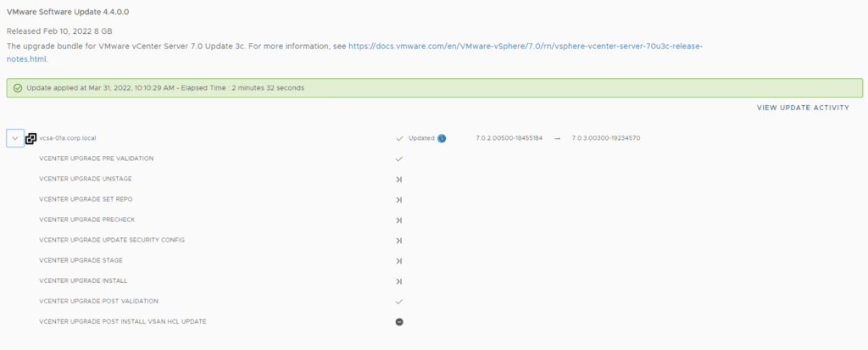The image size is (868, 350).
Task: Select the vcsa-01a.corp.local host name
Action: point(74,138)
